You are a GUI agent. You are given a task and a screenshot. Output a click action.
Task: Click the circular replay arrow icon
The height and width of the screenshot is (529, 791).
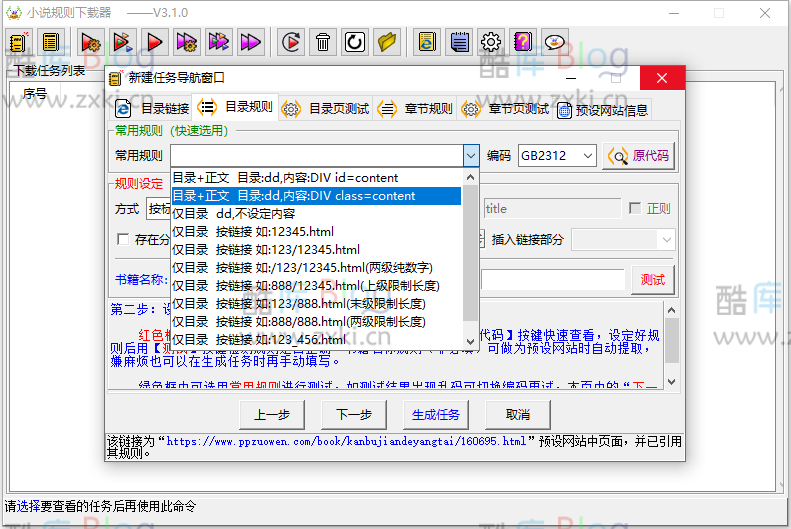click(291, 42)
